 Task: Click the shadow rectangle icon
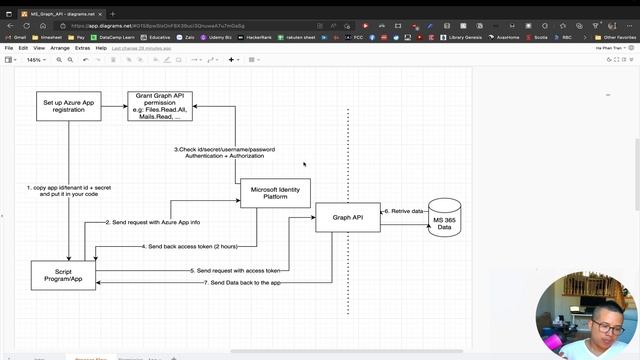click(x=178, y=60)
